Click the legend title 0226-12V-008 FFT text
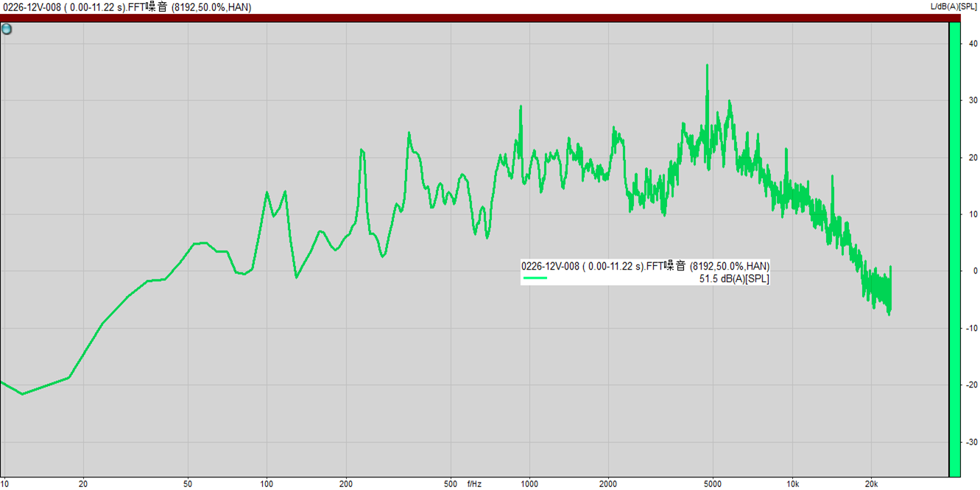 (645, 266)
